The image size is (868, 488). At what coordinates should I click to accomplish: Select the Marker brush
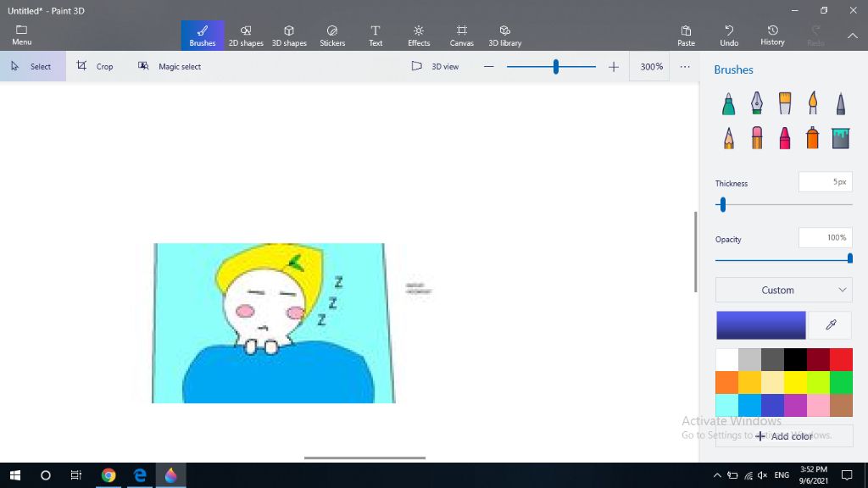click(728, 103)
